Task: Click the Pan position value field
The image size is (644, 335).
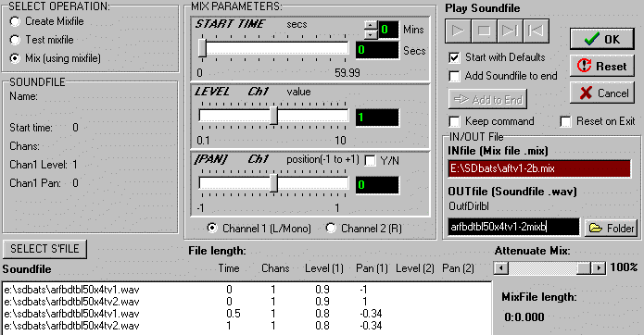Action: 377,185
